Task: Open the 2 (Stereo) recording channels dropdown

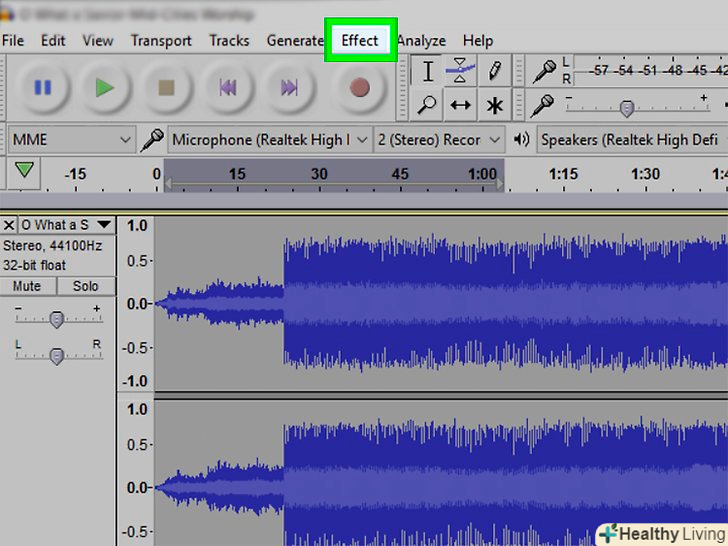Action: tap(439, 139)
